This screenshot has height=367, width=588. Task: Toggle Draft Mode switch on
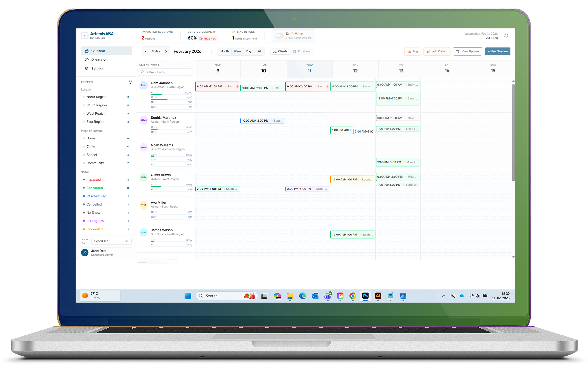tap(280, 36)
